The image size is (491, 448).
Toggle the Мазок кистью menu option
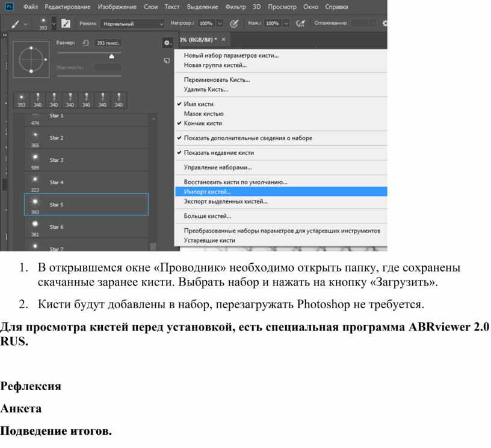[203, 114]
